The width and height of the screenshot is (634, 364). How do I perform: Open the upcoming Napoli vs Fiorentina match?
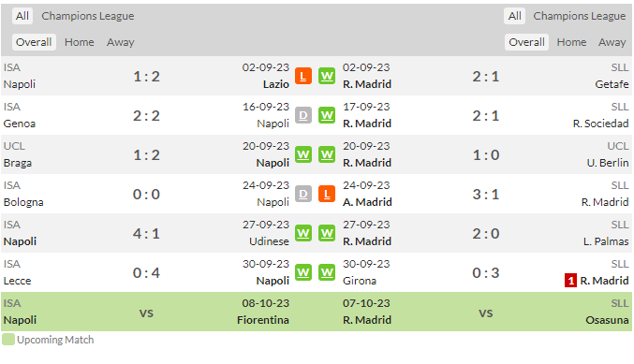(x=146, y=312)
